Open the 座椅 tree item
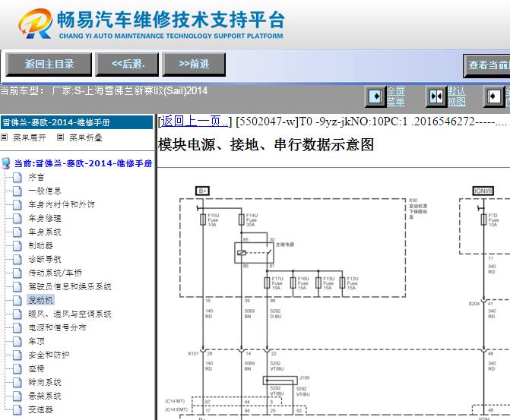 click(x=36, y=368)
